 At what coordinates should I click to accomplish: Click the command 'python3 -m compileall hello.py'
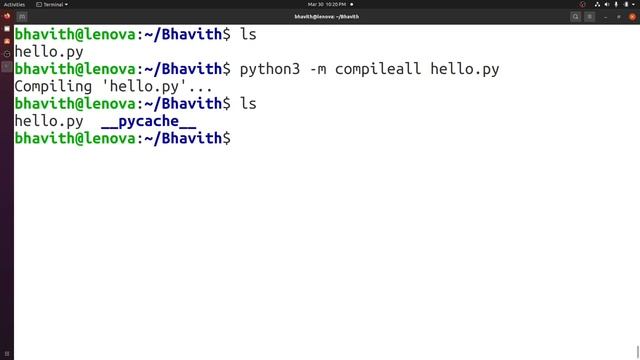click(x=369, y=69)
